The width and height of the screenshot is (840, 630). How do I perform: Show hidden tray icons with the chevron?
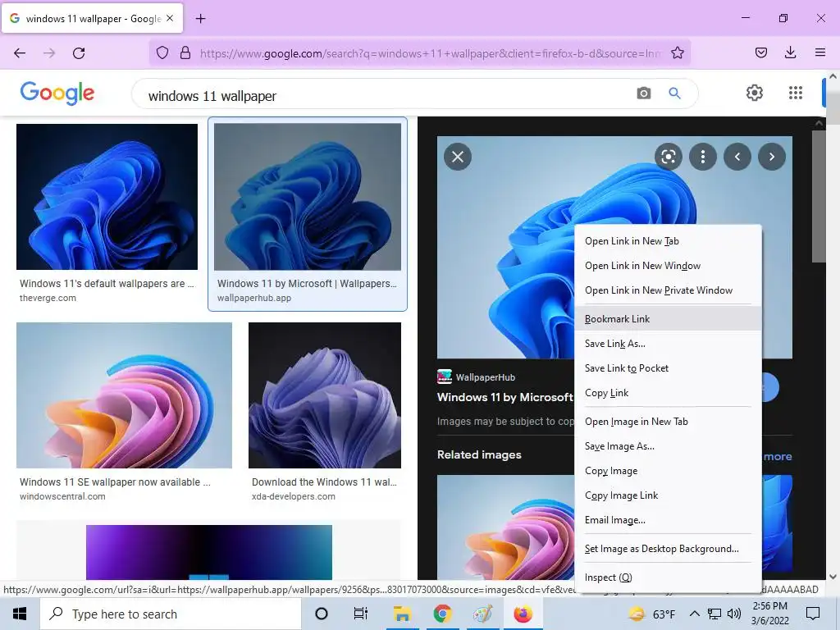pyautogui.click(x=694, y=614)
